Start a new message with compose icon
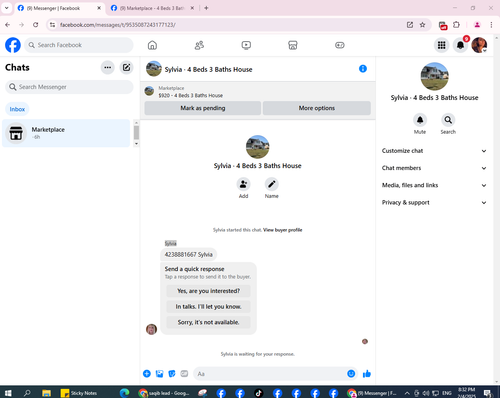Image resolution: width=500 pixels, height=398 pixels. pyautogui.click(x=126, y=67)
